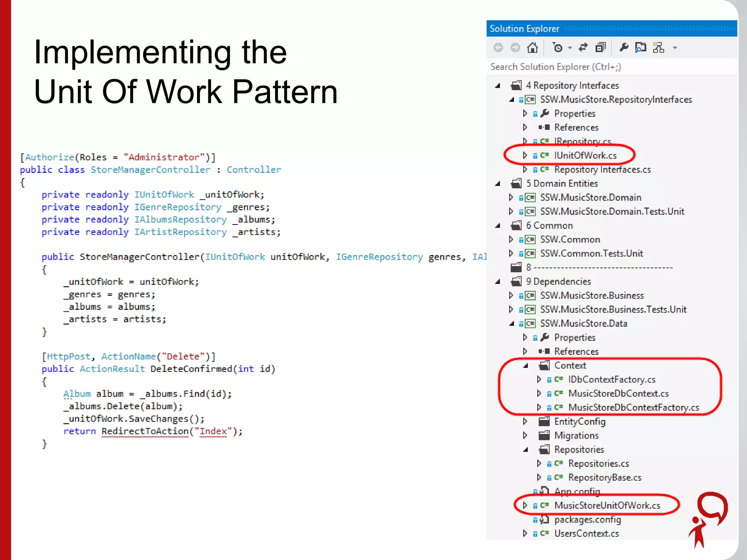Collapse the 9 Dependencies folder

[x=498, y=282]
